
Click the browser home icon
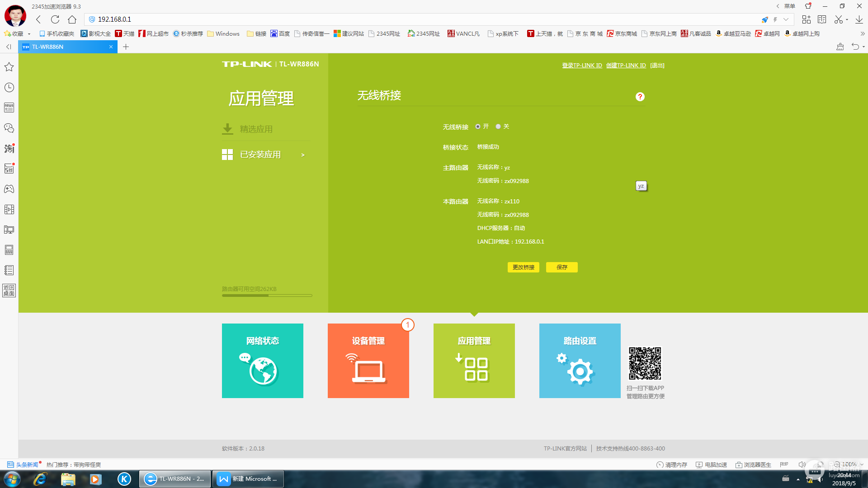tap(72, 19)
